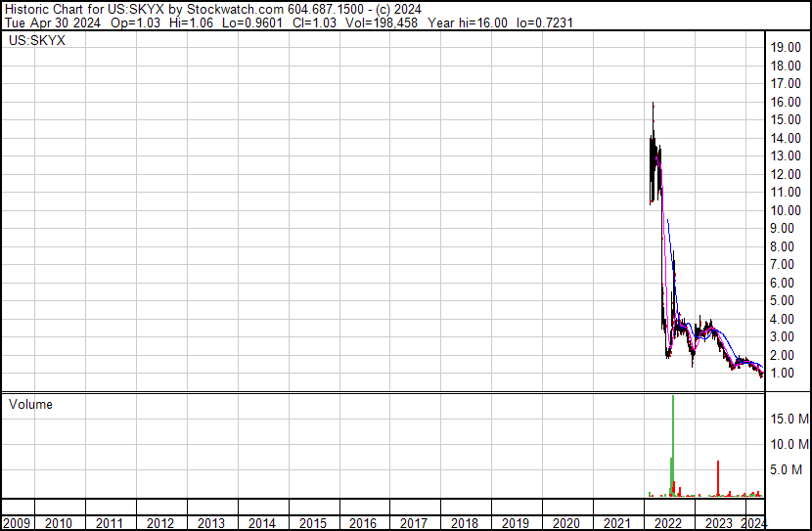
Task: Click the 2019 year label on time axis
Action: (516, 523)
